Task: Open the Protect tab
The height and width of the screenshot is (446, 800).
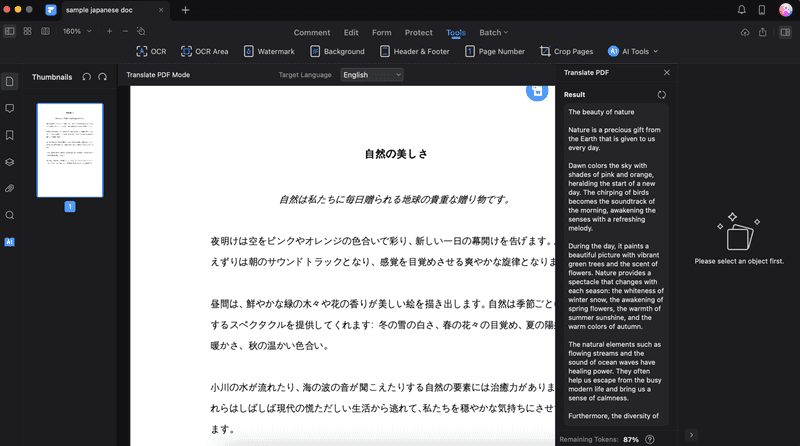Action: tap(418, 32)
